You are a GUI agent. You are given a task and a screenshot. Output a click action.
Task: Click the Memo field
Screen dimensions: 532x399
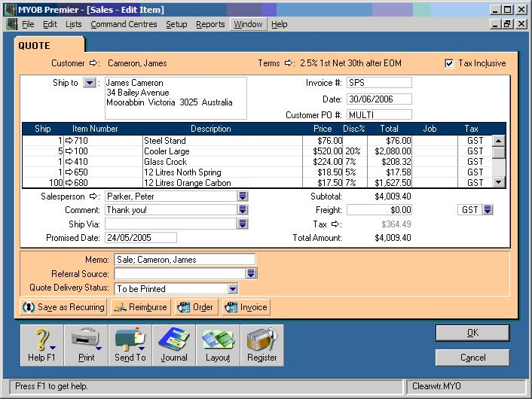(185, 260)
